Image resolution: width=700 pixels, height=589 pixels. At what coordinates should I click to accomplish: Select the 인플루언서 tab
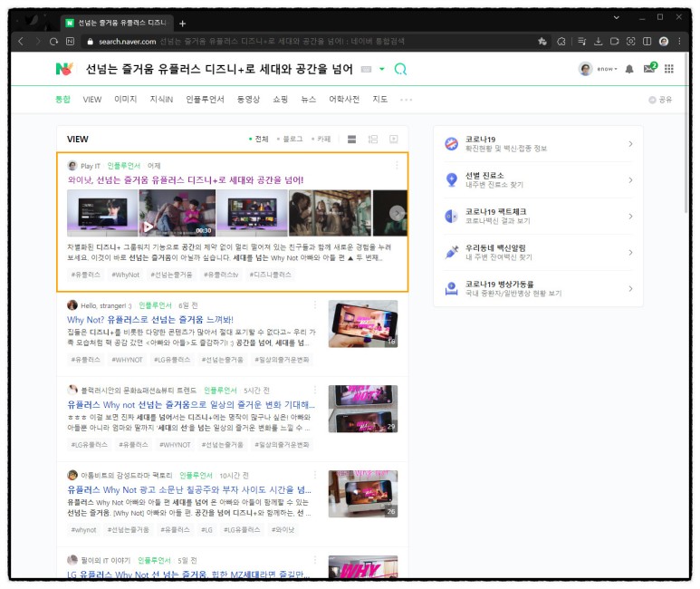pyautogui.click(x=205, y=99)
